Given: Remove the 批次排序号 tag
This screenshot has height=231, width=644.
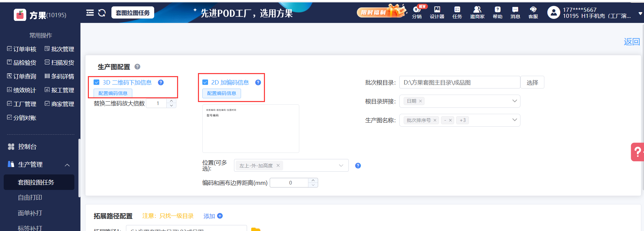Looking at the screenshot, I should pos(435,120).
